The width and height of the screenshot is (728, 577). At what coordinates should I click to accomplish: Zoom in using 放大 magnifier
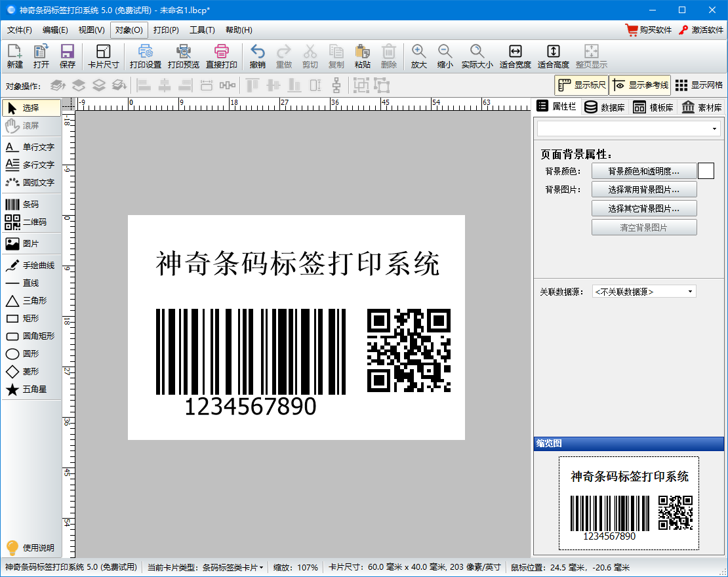419,56
